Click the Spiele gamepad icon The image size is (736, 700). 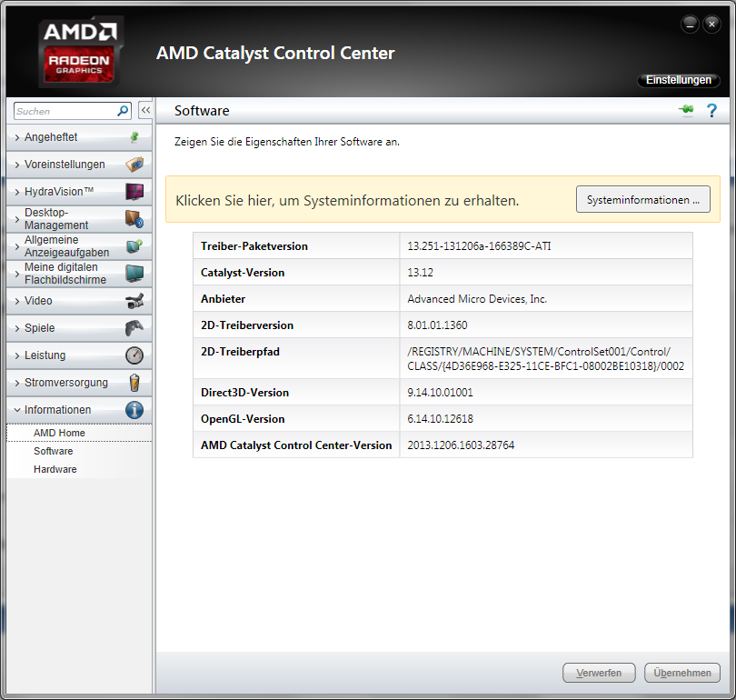134,327
